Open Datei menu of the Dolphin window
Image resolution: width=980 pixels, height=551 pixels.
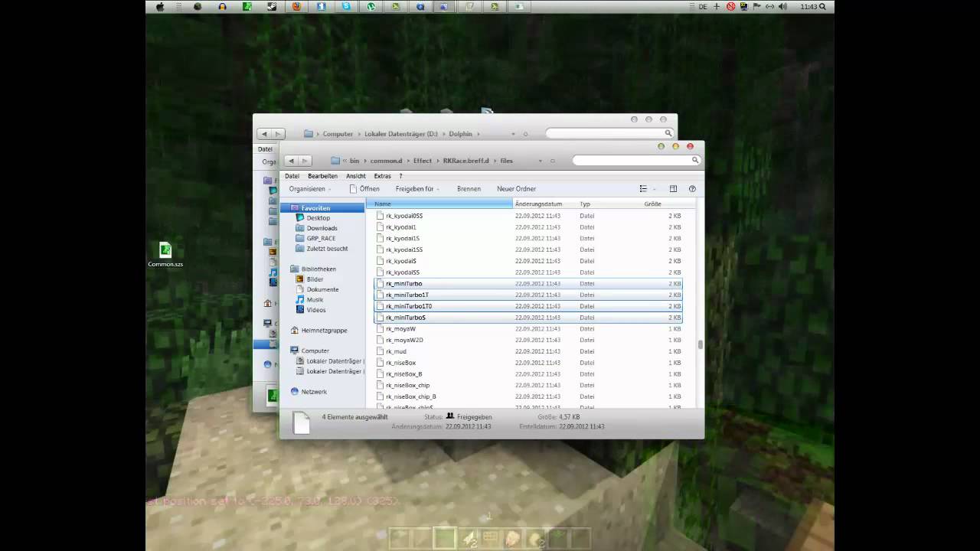[x=265, y=149]
